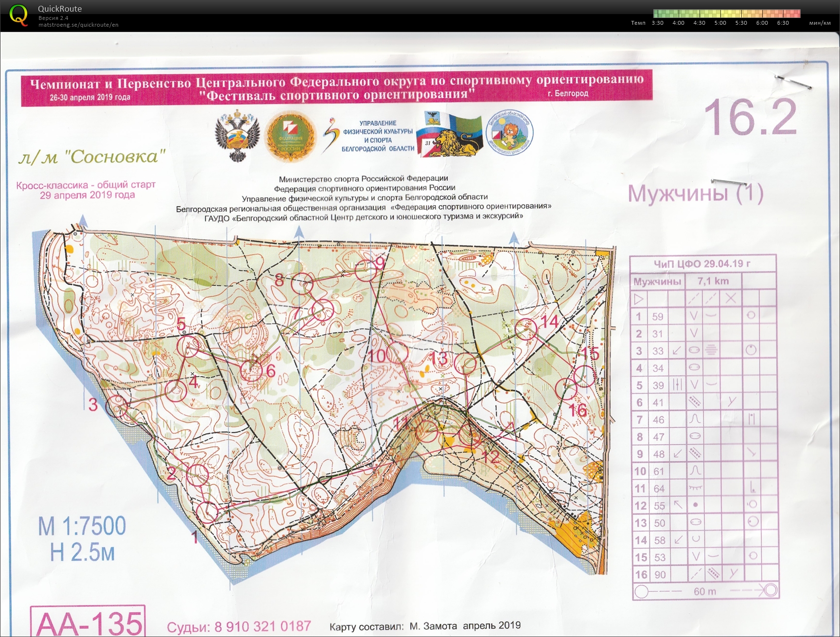This screenshot has height=637, width=840.
Task: Click control sheet row 3, code 33
Action: pos(704,351)
